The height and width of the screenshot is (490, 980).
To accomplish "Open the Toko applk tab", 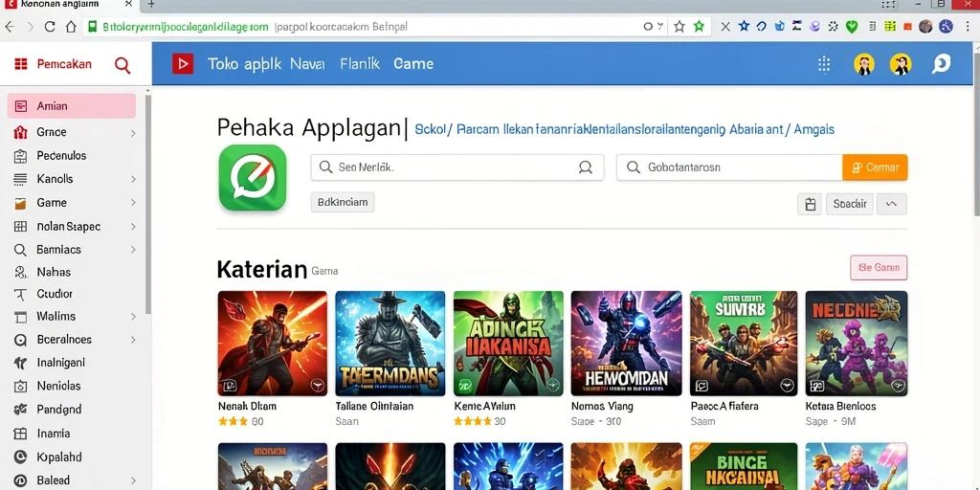I will (244, 64).
